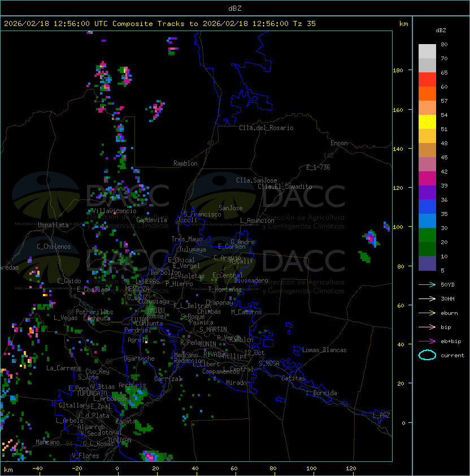This screenshot has width=470, height=476.
Task: Select the slate purple 10 dBZ legend swatch
Action: pyautogui.click(x=427, y=263)
